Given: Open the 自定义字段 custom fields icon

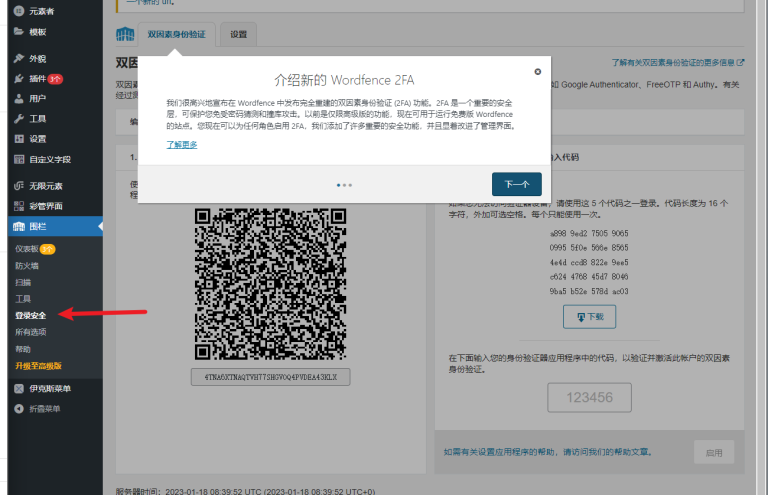Looking at the screenshot, I should point(19,159).
